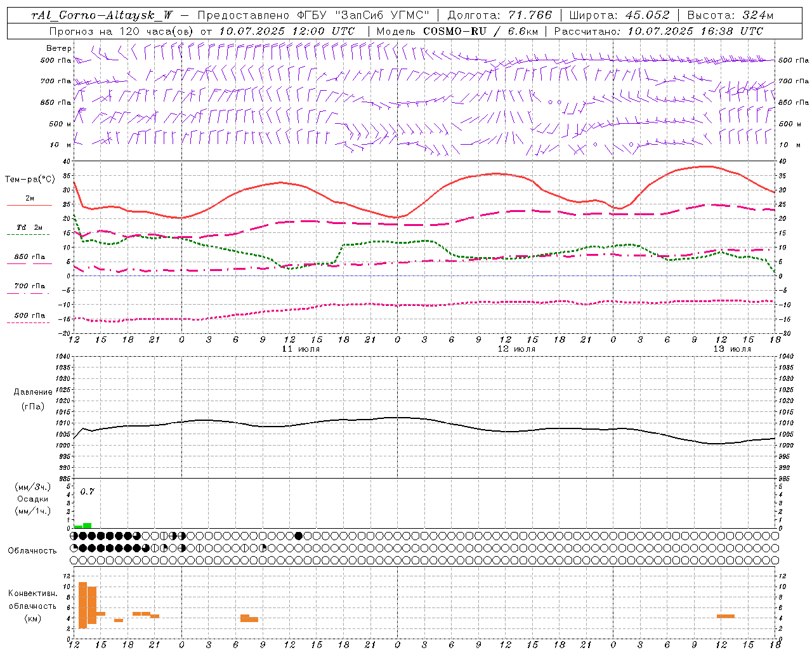Click the tallest green precipitation bar
Screen dimensions: 812x650
click(88, 526)
